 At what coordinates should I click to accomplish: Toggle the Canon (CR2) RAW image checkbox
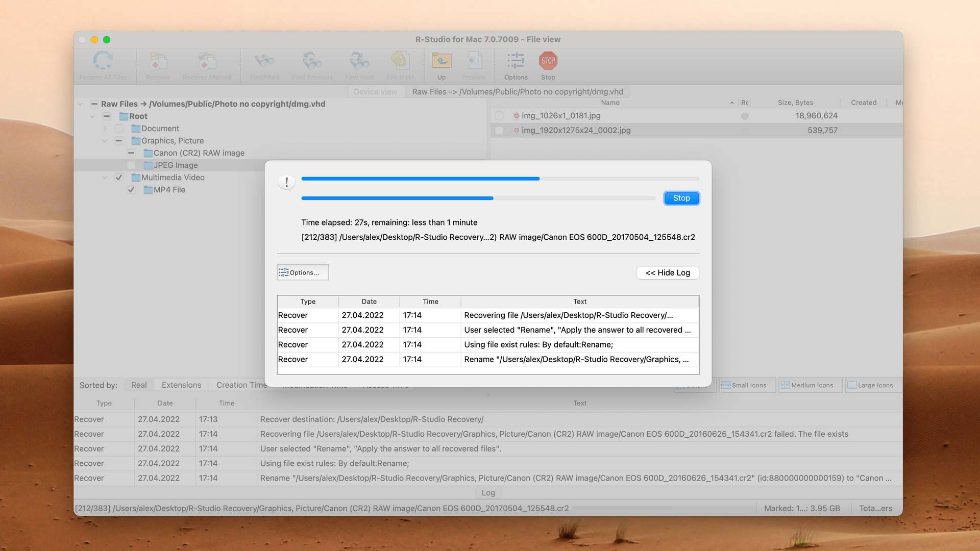click(x=131, y=153)
